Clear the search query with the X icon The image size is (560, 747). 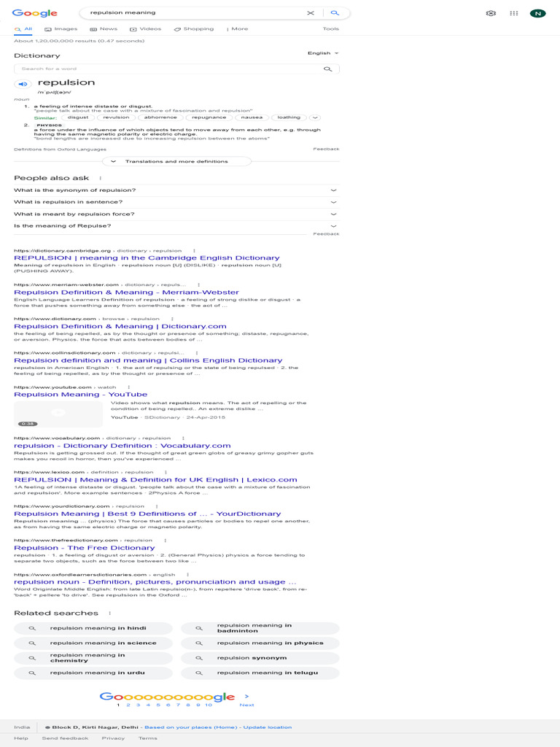click(311, 13)
